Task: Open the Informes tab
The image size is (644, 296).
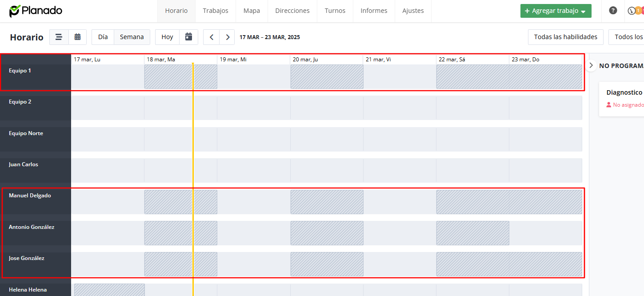Action: [374, 11]
